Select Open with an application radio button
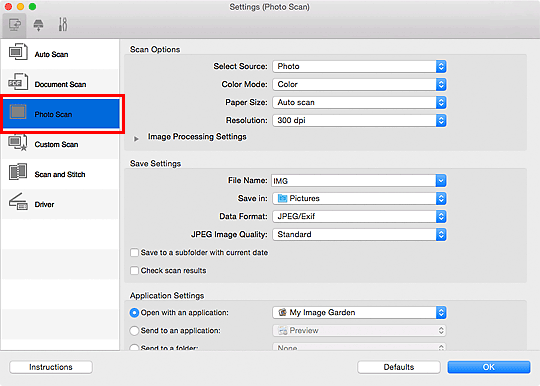The image size is (540, 386). [x=134, y=313]
